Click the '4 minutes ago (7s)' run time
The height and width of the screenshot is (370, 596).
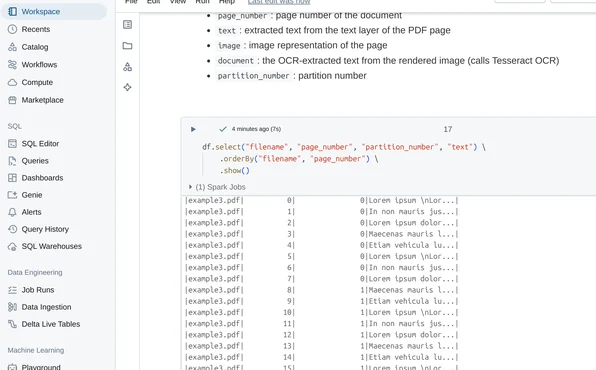256,129
